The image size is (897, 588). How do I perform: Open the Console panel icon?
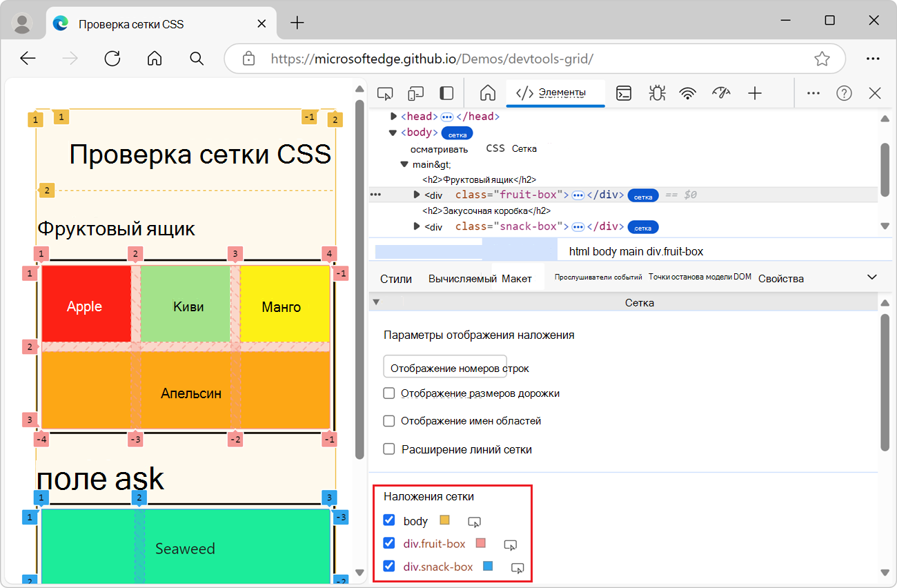click(x=624, y=92)
